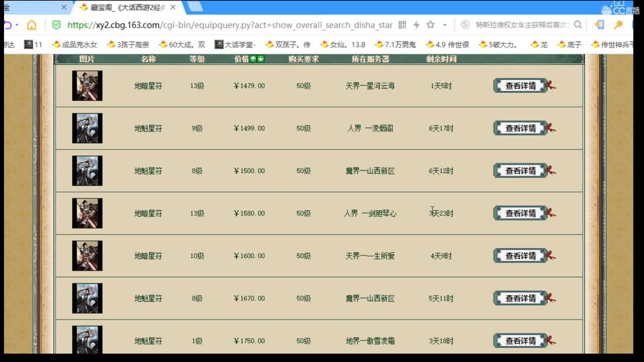Bookmark this page with the star
The image size is (644, 362).
430,25
